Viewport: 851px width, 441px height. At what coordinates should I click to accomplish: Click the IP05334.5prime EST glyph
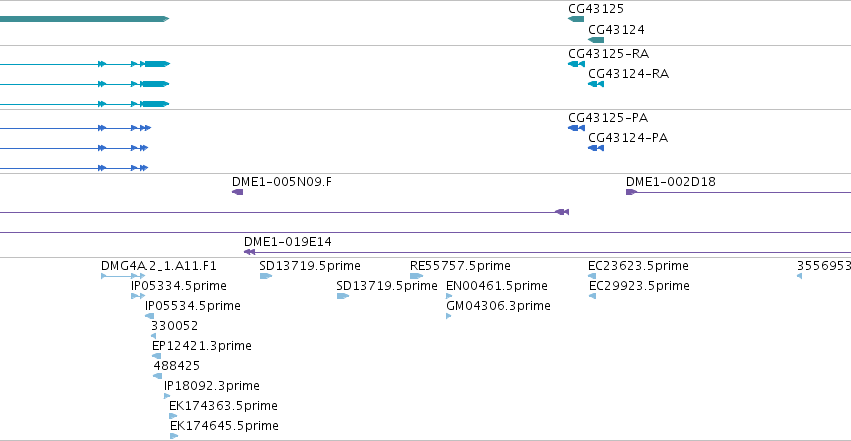tap(138, 296)
